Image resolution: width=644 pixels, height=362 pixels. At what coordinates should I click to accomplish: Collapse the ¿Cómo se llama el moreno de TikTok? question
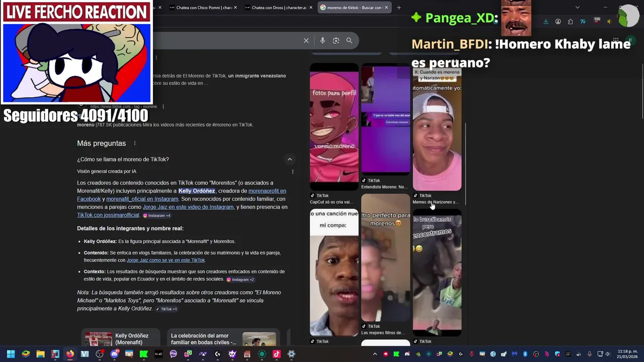coord(289,159)
